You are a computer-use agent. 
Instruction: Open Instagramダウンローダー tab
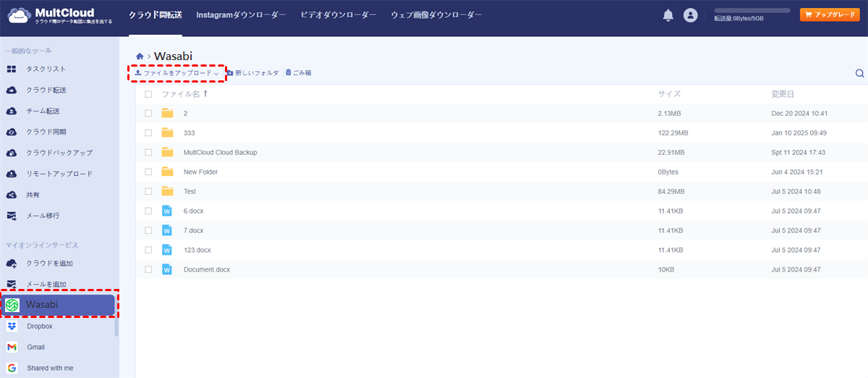point(241,15)
